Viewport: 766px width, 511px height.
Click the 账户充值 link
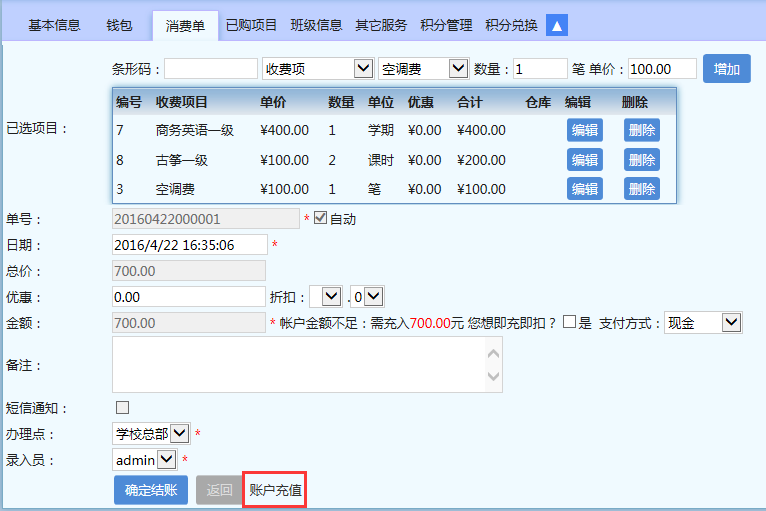click(x=275, y=490)
